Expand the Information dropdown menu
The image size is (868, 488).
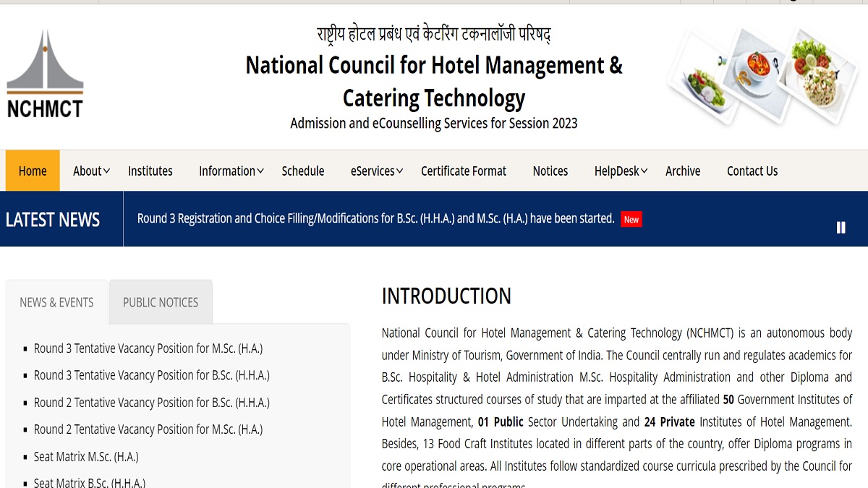coord(231,171)
